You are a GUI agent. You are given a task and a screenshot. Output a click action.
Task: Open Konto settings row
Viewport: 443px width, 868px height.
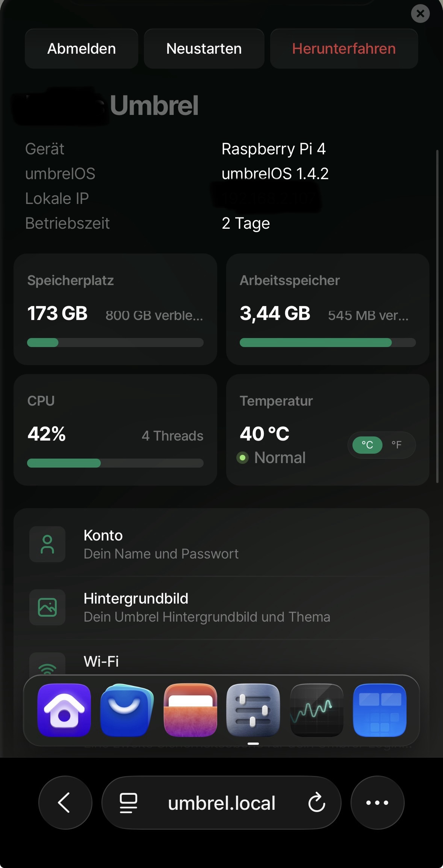[x=221, y=544]
